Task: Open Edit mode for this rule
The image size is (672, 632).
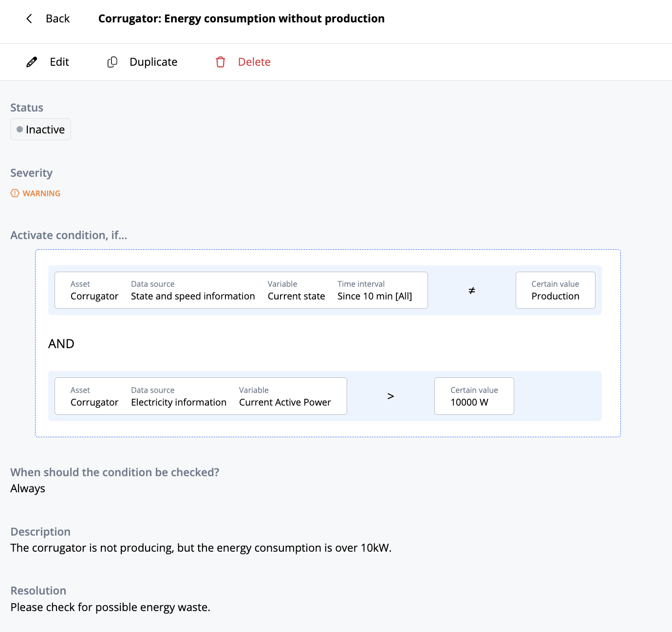Action: click(59, 62)
